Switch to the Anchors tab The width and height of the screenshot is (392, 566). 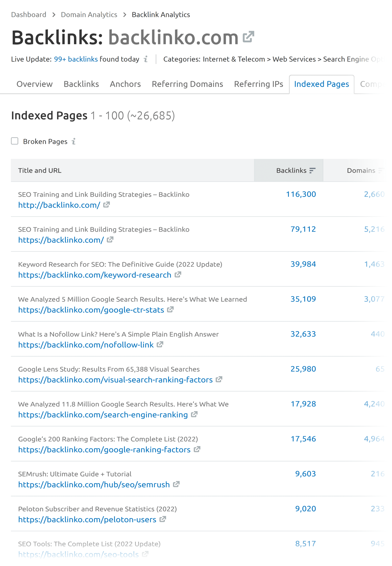(x=125, y=84)
